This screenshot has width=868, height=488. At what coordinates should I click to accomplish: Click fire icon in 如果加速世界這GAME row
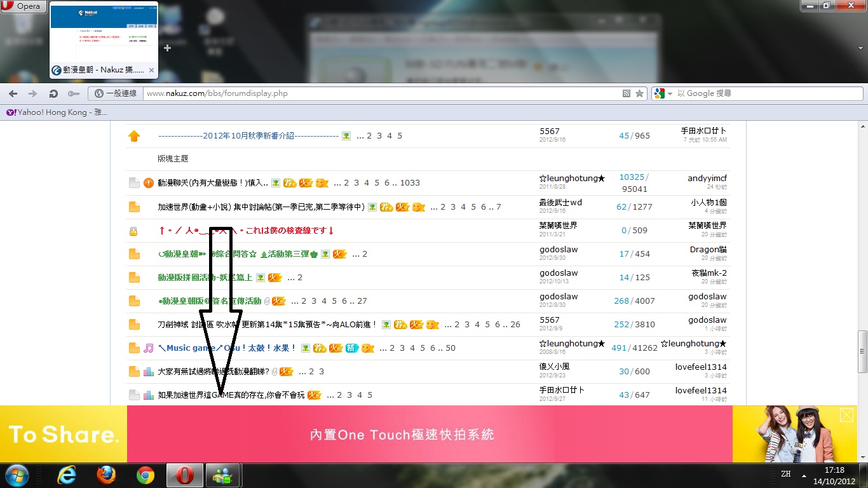pos(314,395)
